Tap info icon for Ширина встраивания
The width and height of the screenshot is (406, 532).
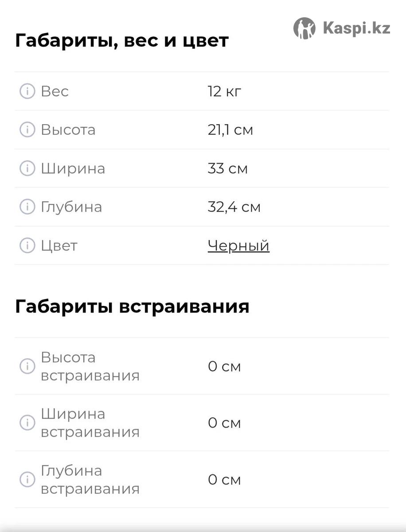click(x=27, y=423)
